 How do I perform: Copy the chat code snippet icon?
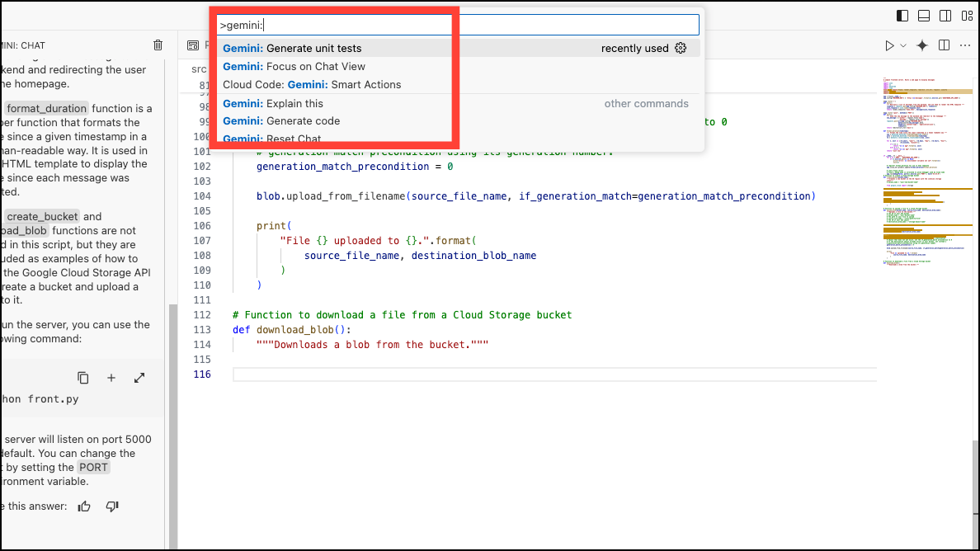[x=83, y=378]
